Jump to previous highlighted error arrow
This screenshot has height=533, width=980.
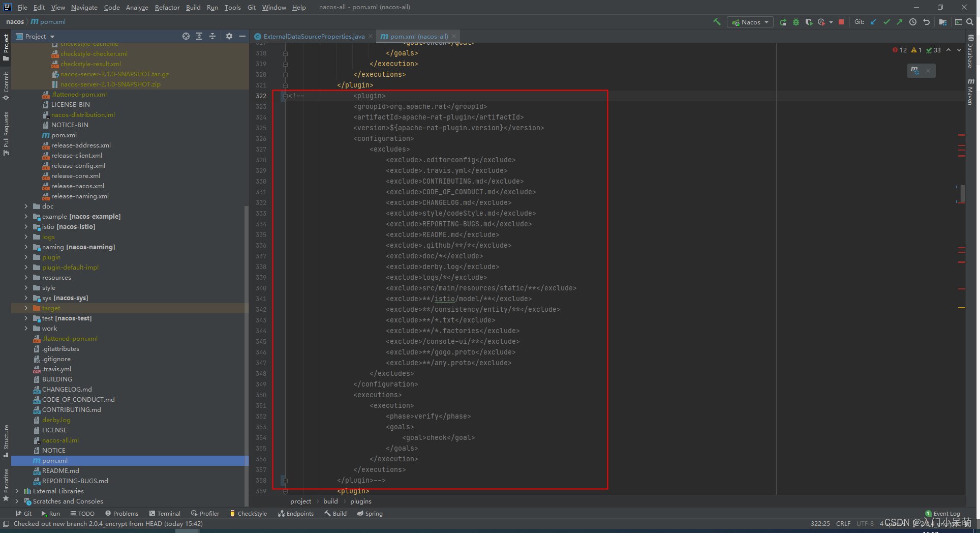[x=948, y=50]
